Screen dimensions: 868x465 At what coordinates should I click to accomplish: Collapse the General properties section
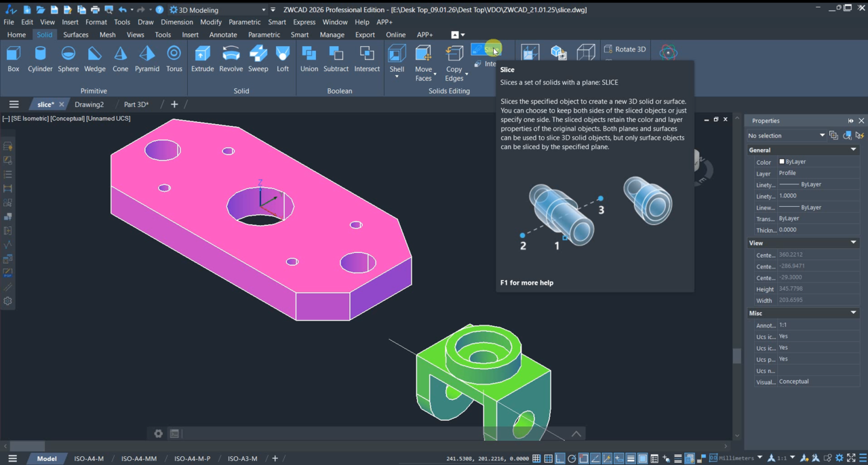(853, 150)
